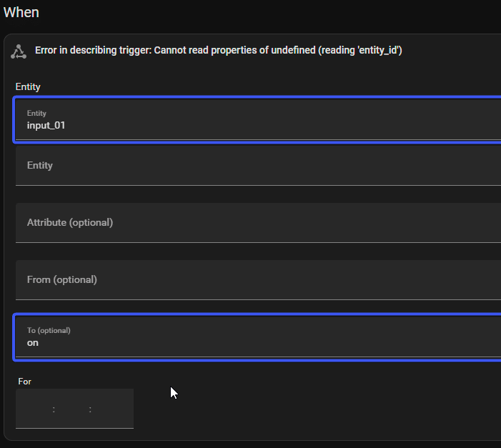Click the 'Entity' section label above the fields
The width and height of the screenshot is (501, 448).
[28, 86]
